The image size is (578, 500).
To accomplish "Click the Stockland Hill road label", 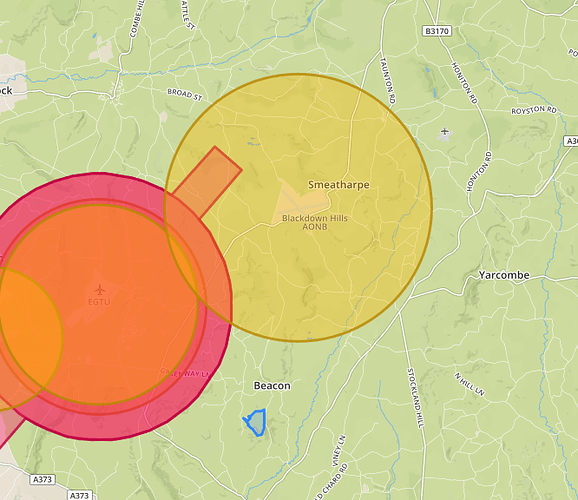I will 415,398.
